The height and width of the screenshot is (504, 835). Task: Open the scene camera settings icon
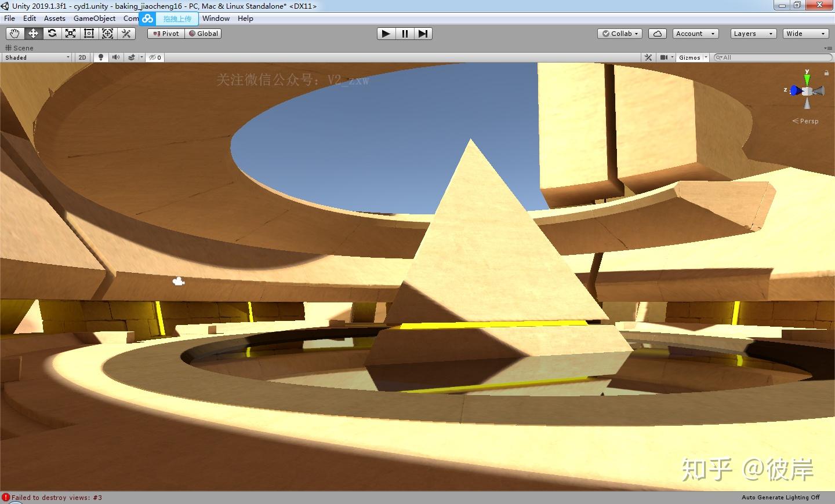[663, 57]
